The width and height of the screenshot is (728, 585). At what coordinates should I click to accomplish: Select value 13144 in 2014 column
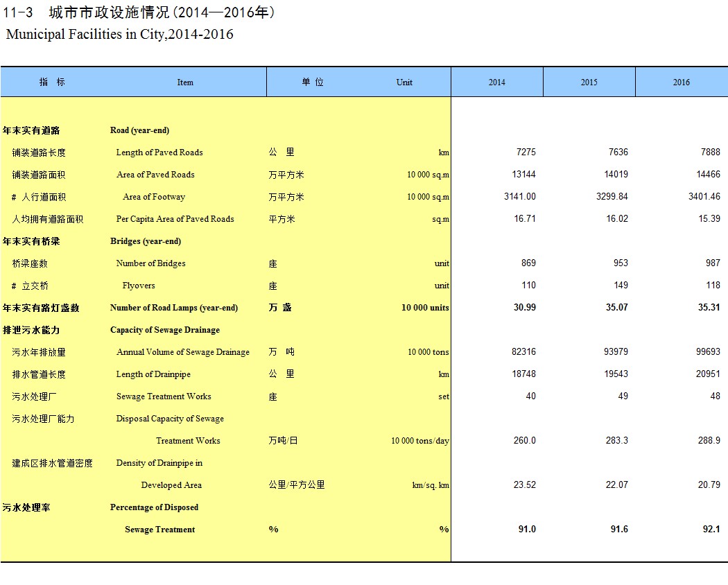point(523,175)
